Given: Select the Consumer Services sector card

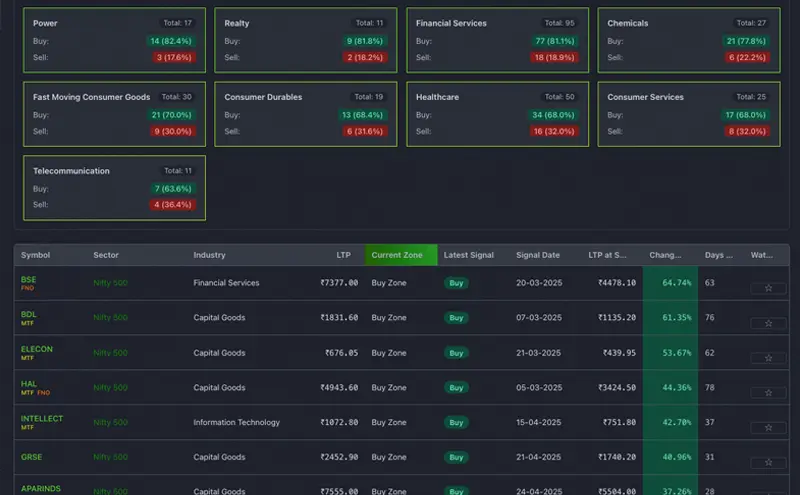Looking at the screenshot, I should click(x=689, y=114).
